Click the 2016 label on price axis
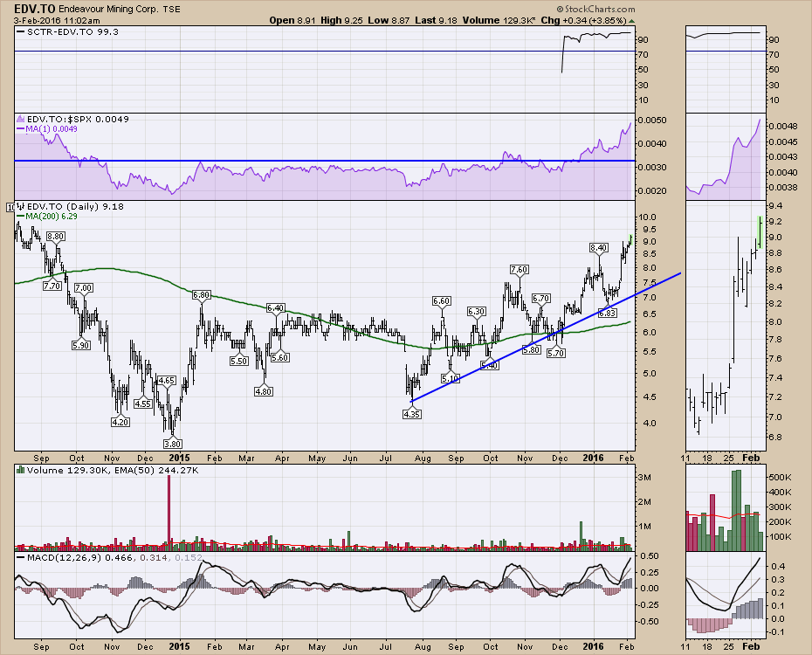 (593, 458)
